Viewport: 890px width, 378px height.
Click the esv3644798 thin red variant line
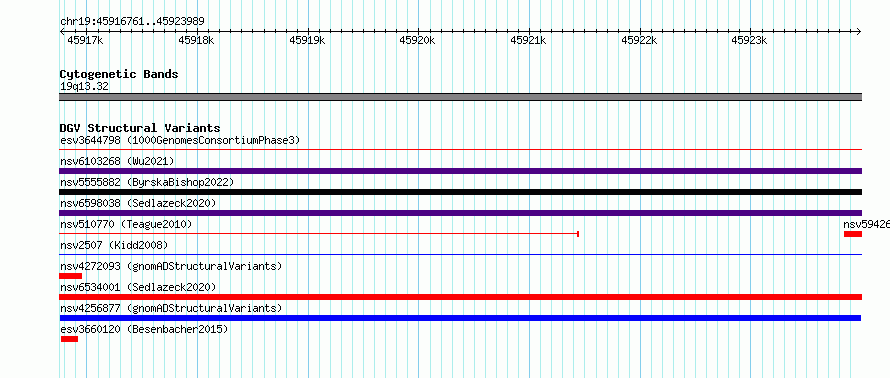pos(460,150)
